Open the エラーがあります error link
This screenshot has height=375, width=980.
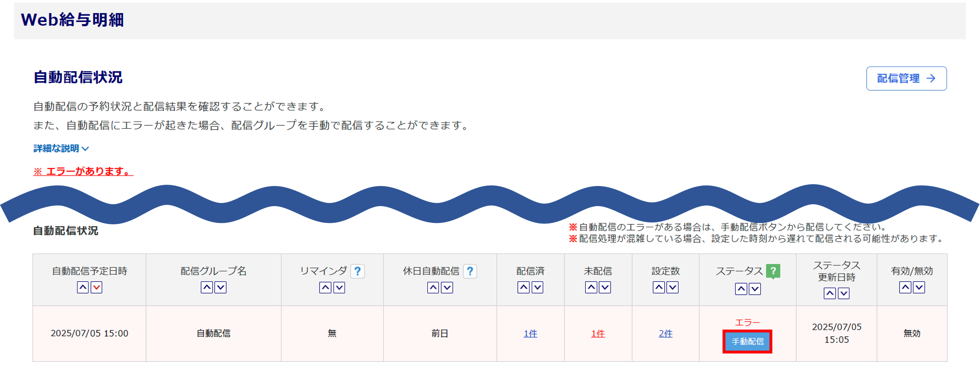[x=83, y=171]
